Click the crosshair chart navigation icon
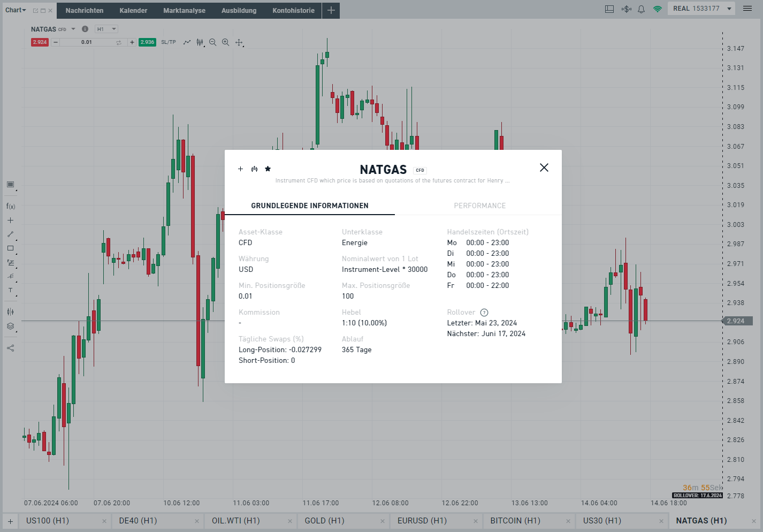This screenshot has width=763, height=532. click(239, 42)
